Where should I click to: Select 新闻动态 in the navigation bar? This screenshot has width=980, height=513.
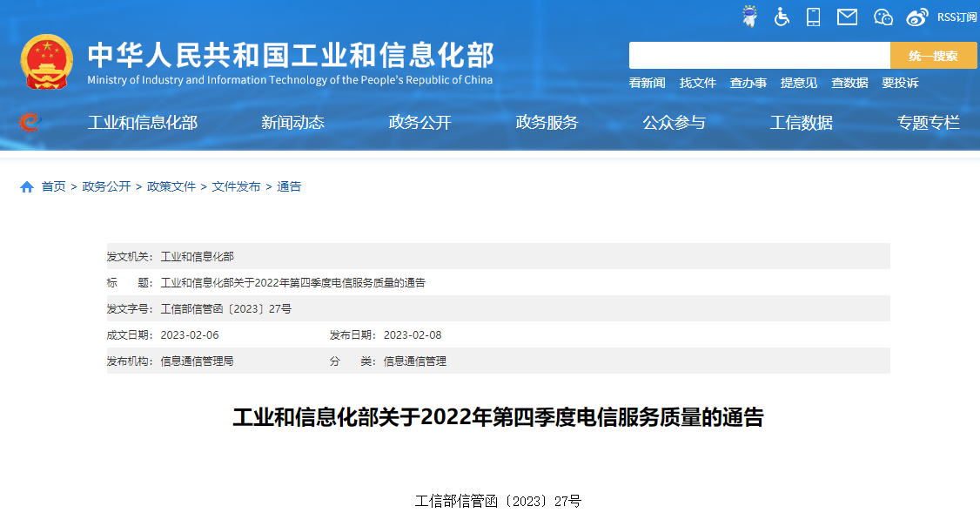coord(293,123)
